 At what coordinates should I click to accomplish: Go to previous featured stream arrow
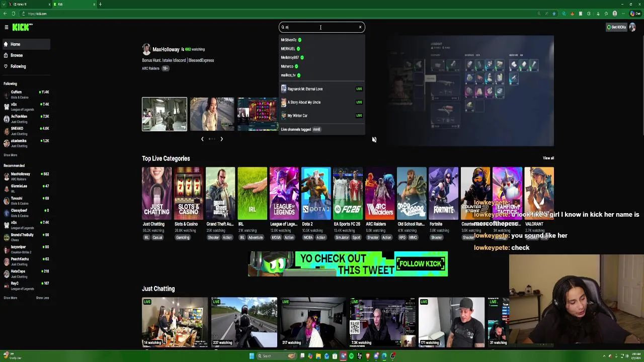202,139
